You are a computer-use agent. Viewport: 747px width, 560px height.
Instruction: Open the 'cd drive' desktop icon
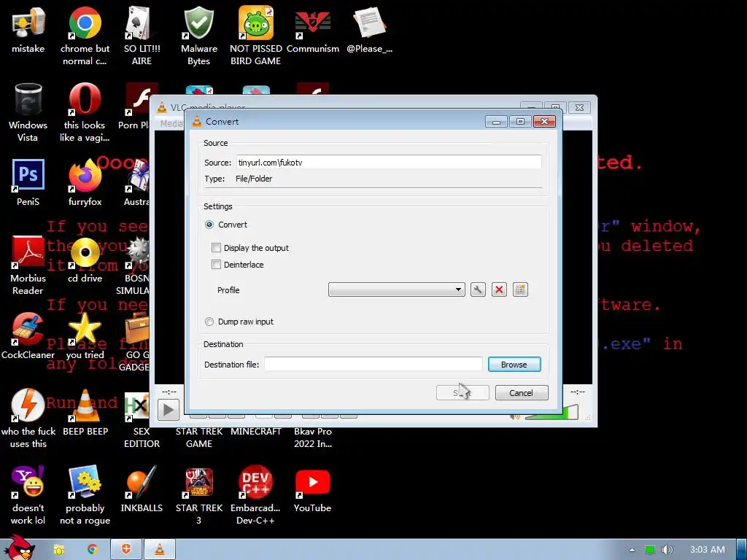click(85, 260)
